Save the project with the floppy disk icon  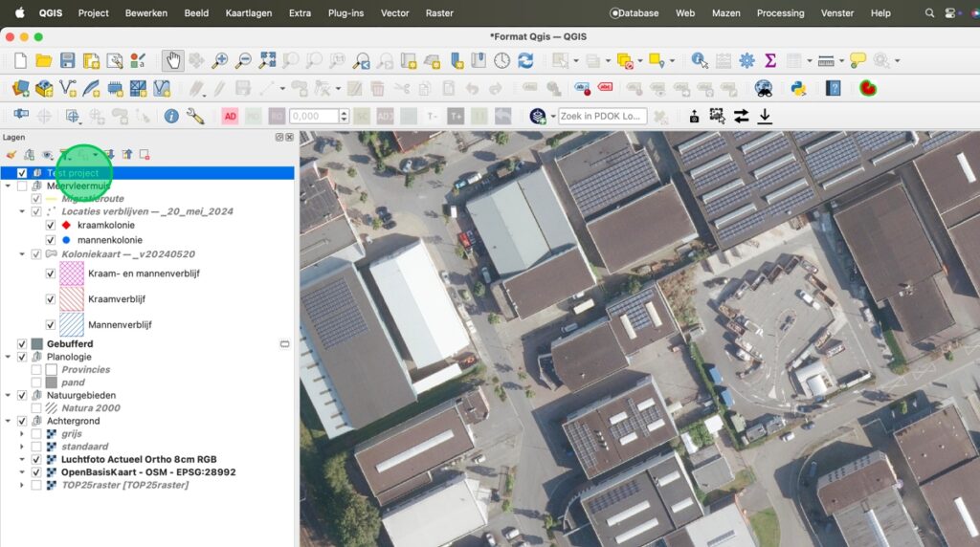tap(67, 60)
